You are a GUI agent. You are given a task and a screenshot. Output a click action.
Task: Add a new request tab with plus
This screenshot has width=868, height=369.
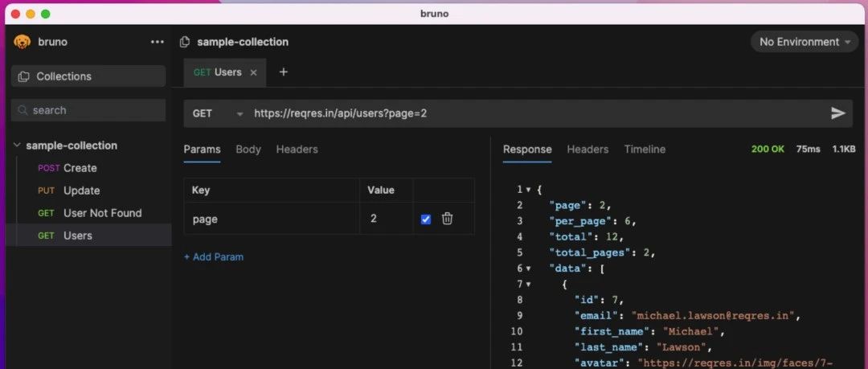[x=284, y=72]
